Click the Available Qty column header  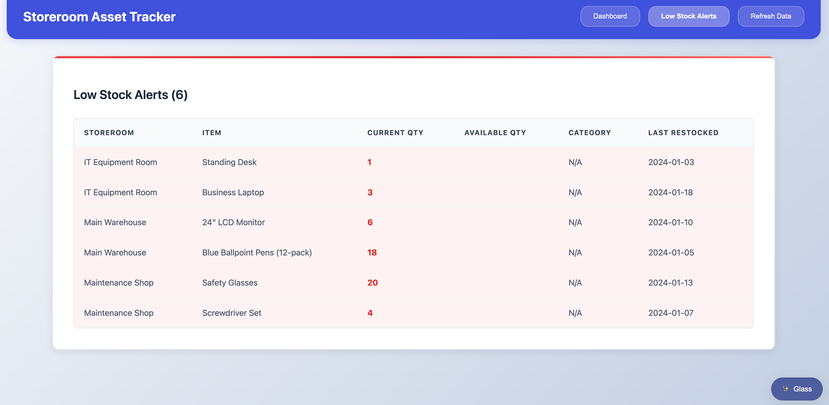[x=495, y=133]
